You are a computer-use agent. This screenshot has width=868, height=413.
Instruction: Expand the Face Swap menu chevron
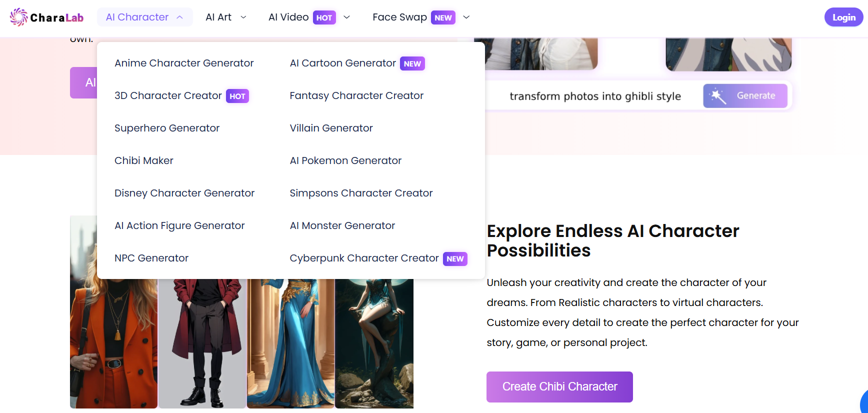coord(466,17)
